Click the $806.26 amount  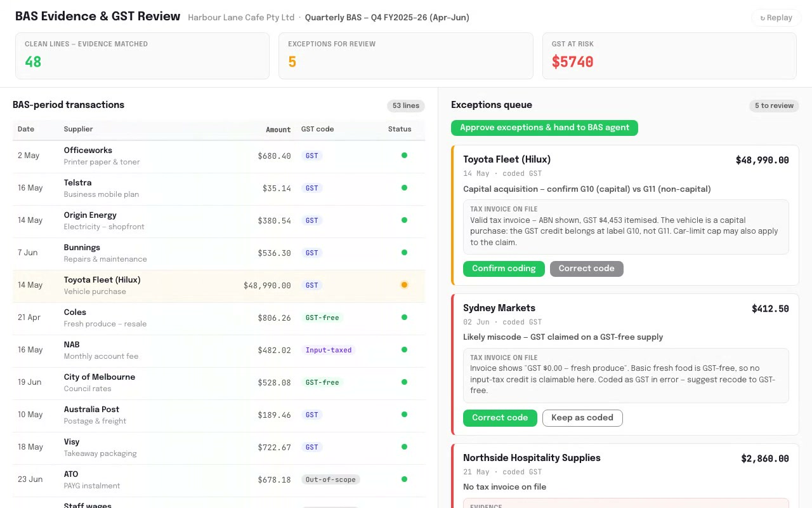coord(274,318)
